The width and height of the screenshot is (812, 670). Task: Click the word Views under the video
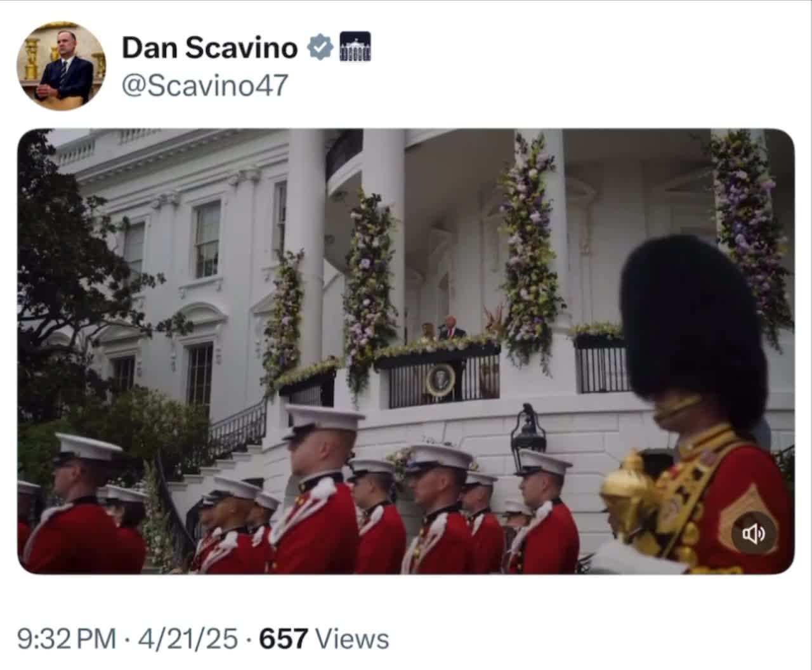tap(353, 638)
